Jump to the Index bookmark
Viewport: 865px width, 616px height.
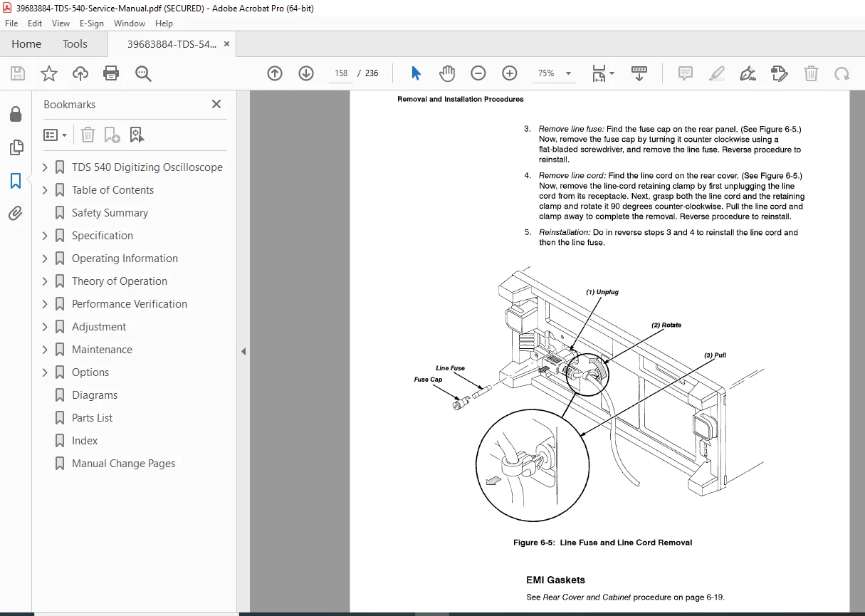(85, 441)
